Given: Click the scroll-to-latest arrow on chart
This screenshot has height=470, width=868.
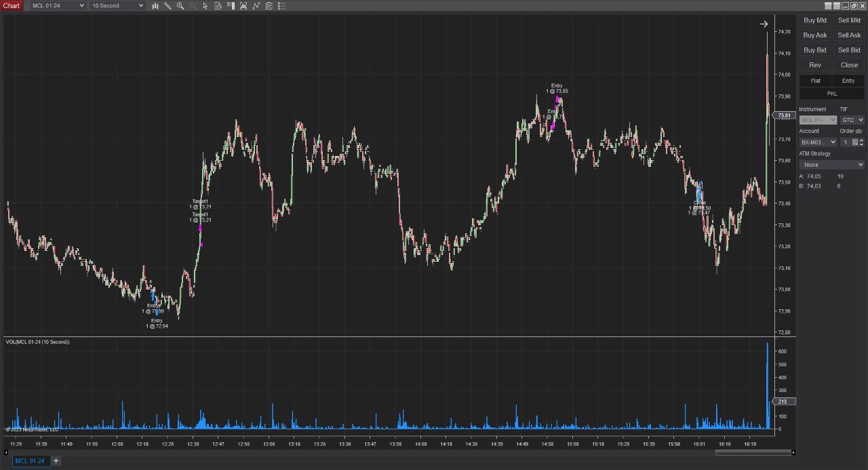Looking at the screenshot, I should tap(764, 24).
